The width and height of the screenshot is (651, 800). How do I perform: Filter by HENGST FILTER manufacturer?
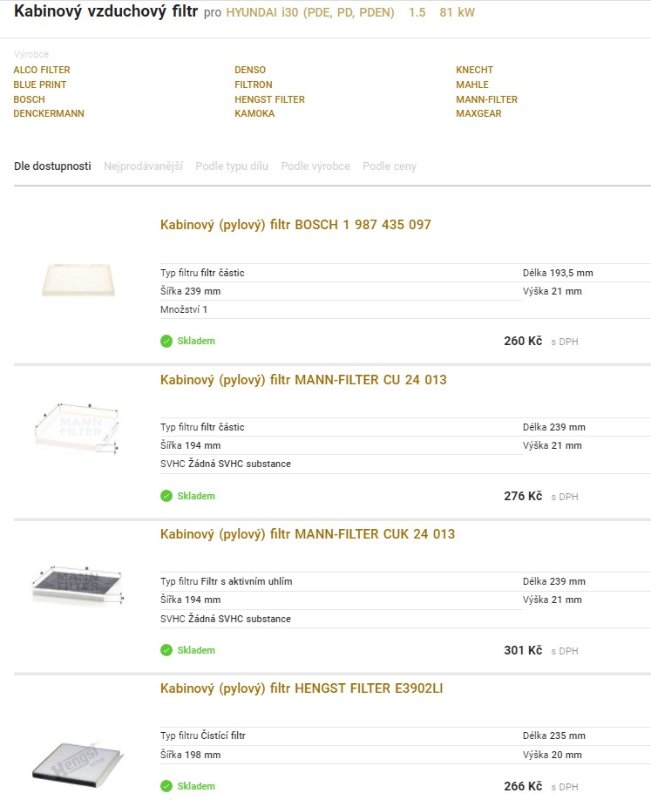point(269,99)
